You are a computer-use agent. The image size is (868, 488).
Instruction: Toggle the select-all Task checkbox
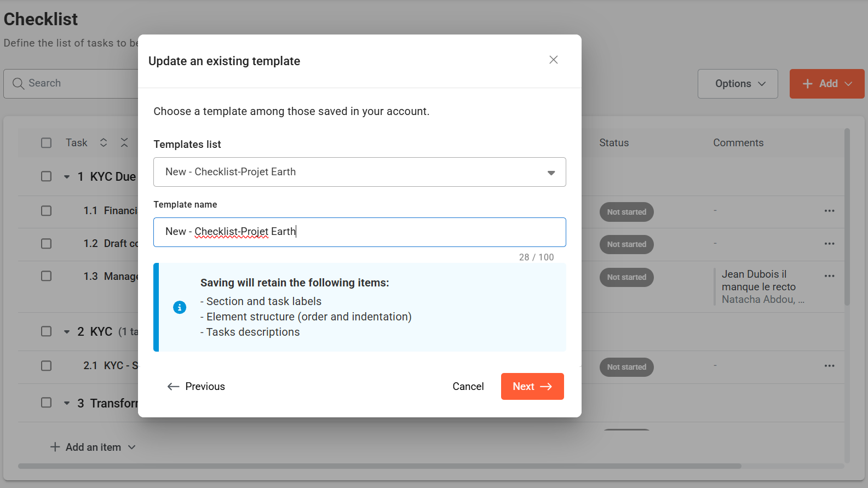pyautogui.click(x=47, y=143)
